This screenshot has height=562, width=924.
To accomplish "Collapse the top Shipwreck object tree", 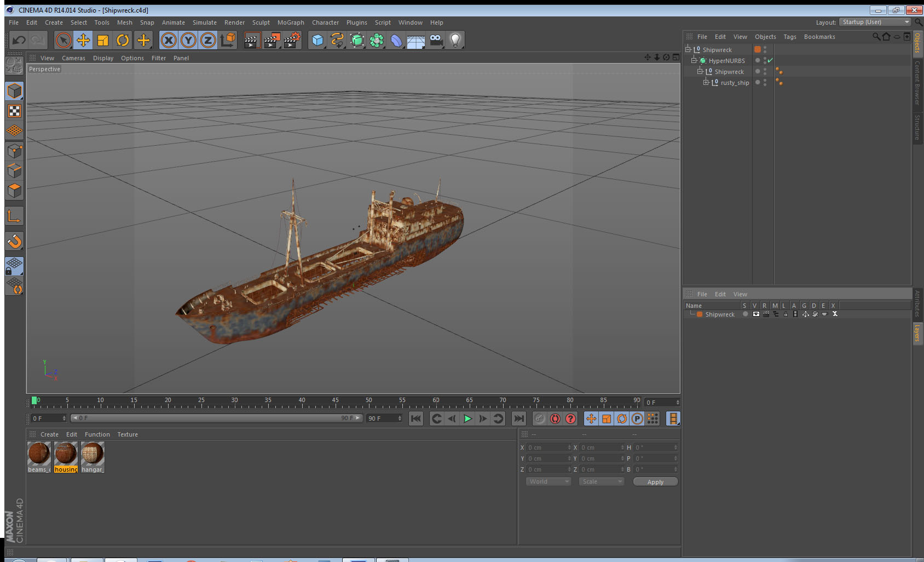I will (x=688, y=49).
